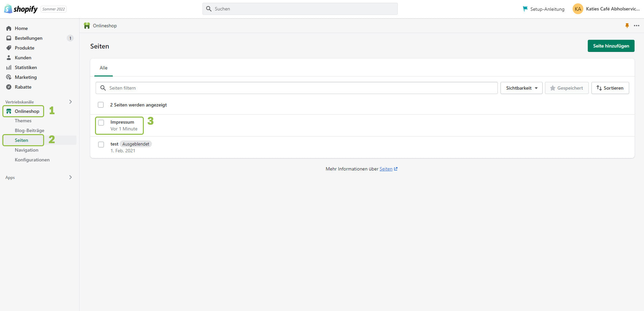Click the Ausgeblendet status badge
The width and height of the screenshot is (644, 311).
click(136, 144)
